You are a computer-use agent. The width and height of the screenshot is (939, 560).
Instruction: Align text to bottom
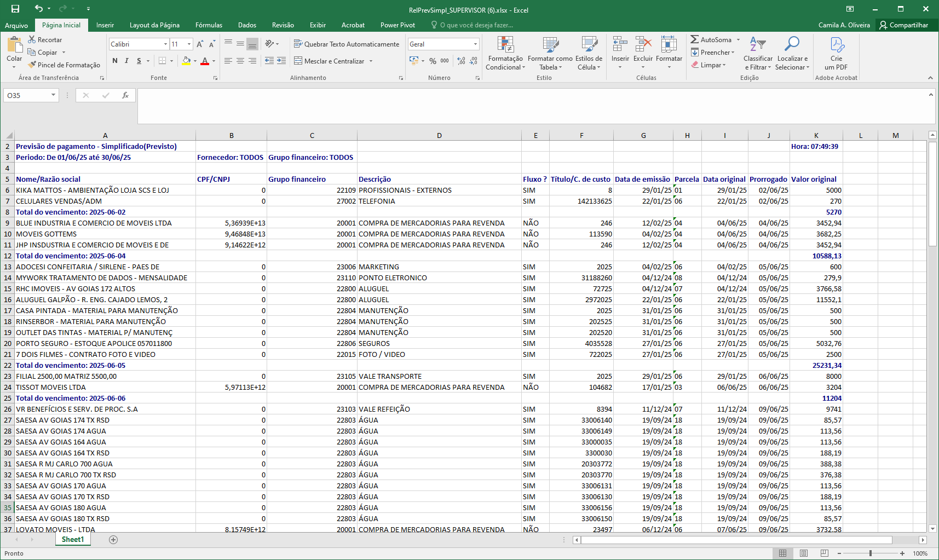click(252, 44)
